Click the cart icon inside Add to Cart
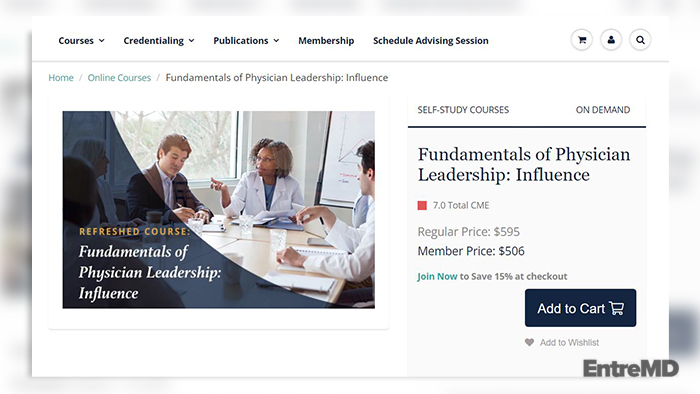Image resolution: width=700 pixels, height=394 pixels. coord(617,308)
